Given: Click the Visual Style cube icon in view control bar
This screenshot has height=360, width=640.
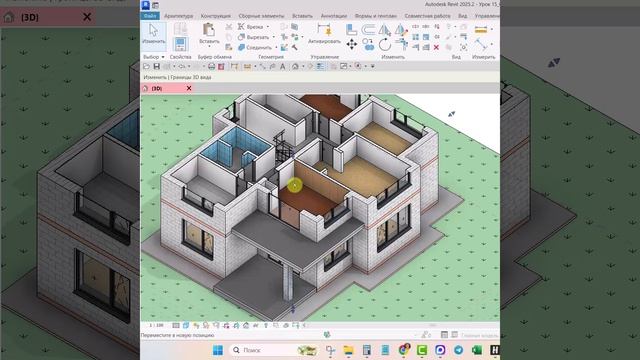Looking at the screenshot, I should [186, 325].
